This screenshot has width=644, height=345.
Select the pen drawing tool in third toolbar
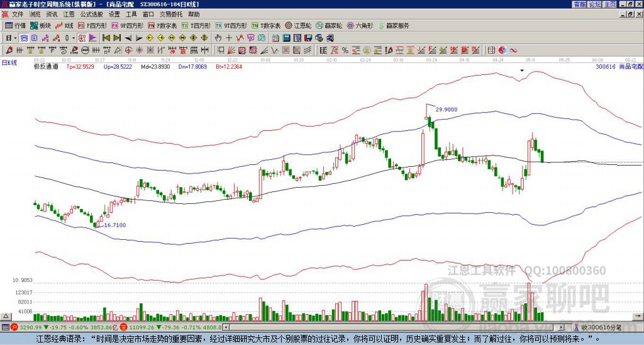click(9, 50)
